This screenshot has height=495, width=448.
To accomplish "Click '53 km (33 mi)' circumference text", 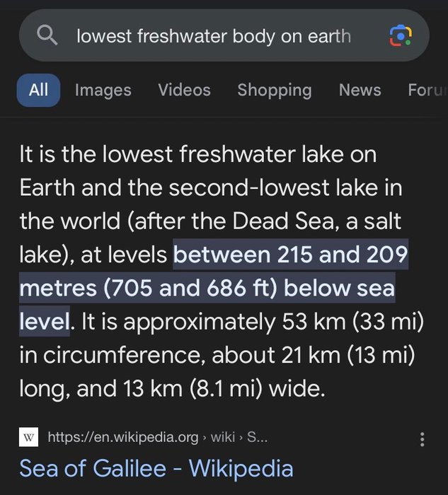I will click(352, 322).
